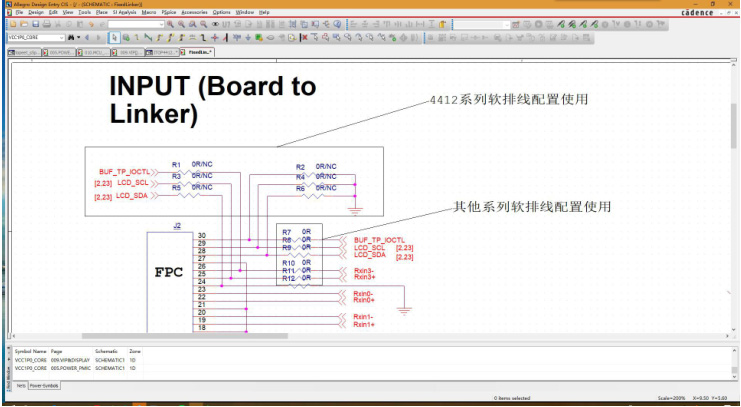This screenshot has width=741, height=407.
Task: Open the VCC1P0_CORE search combo box
Action: [x=36, y=37]
